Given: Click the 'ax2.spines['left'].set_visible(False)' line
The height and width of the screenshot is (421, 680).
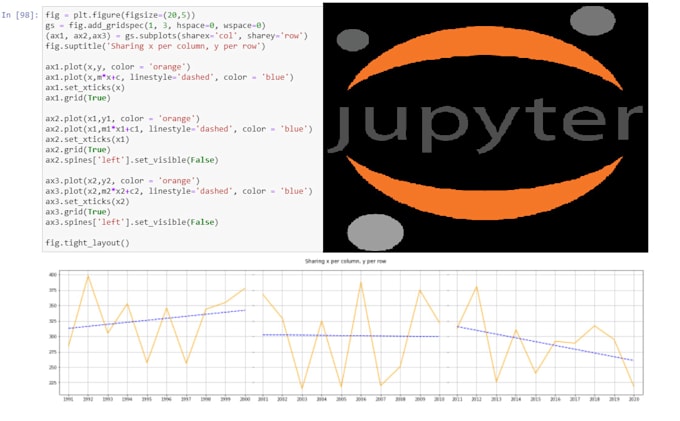Looking at the screenshot, I should [132, 160].
